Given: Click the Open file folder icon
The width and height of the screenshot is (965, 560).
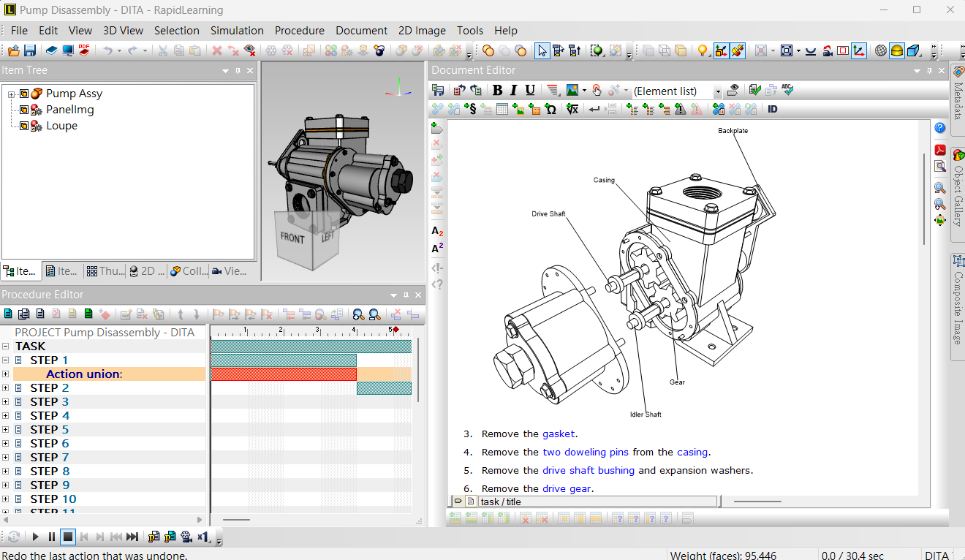Looking at the screenshot, I should point(13,50).
